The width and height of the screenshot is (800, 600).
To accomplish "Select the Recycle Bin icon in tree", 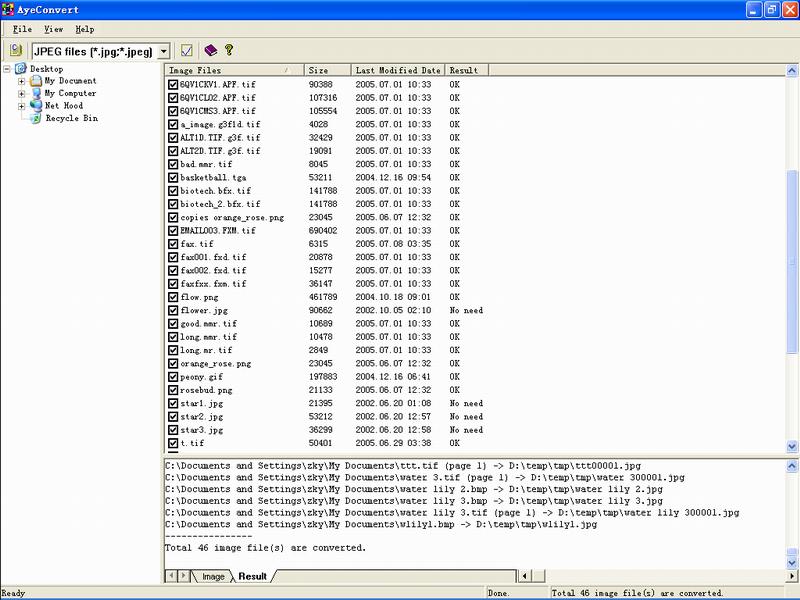I will [36, 118].
